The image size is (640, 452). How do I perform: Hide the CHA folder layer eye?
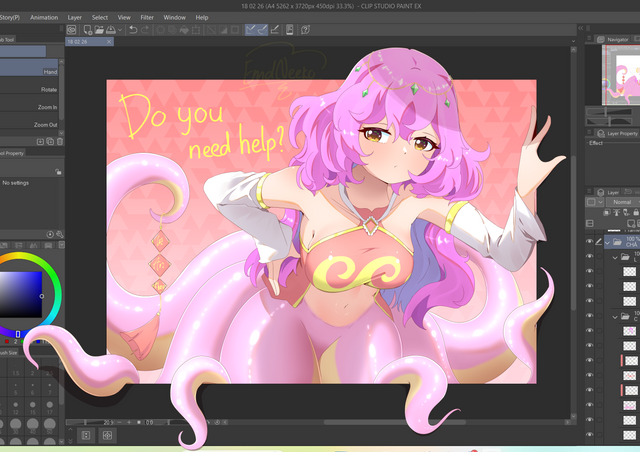coord(589,242)
